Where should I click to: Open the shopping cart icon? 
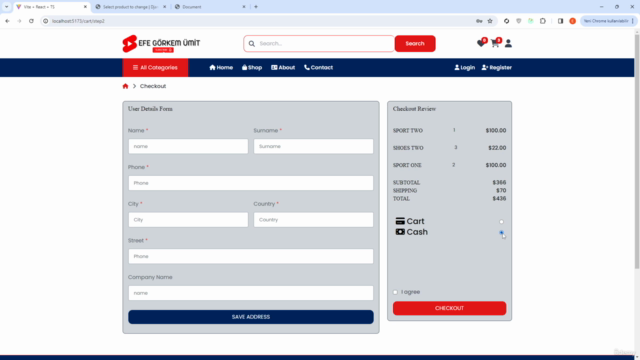tap(495, 43)
